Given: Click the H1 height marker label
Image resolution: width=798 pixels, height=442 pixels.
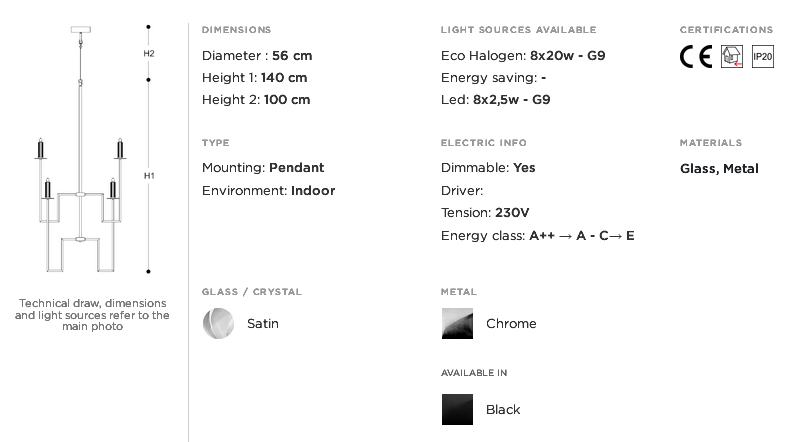Looking at the screenshot, I should coord(149,176).
